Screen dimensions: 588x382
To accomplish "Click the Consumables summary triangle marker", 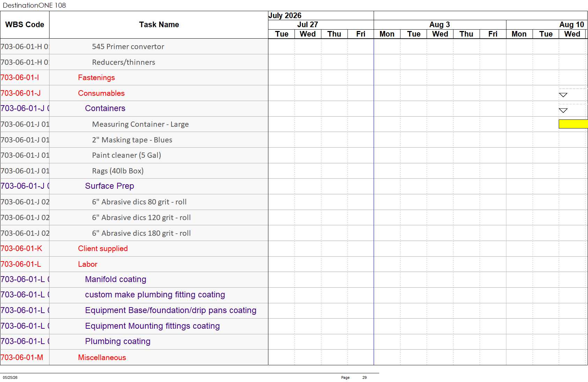I will [563, 95].
